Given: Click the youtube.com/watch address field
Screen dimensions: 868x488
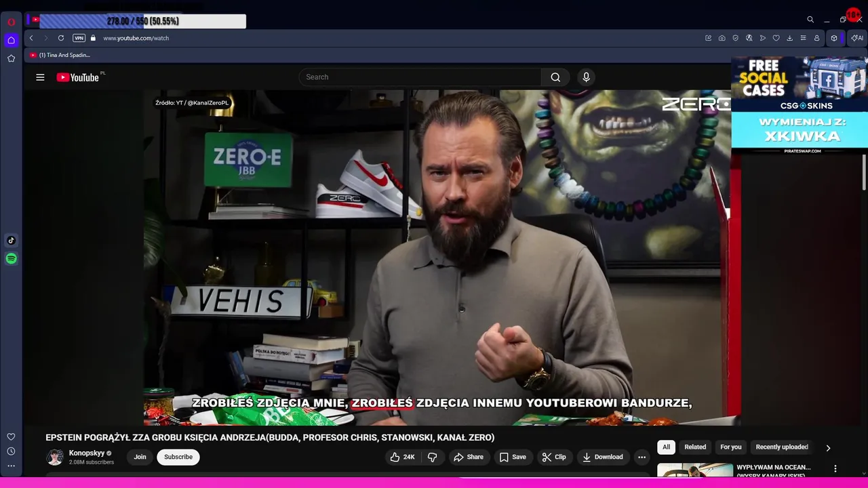Looking at the screenshot, I should [136, 38].
